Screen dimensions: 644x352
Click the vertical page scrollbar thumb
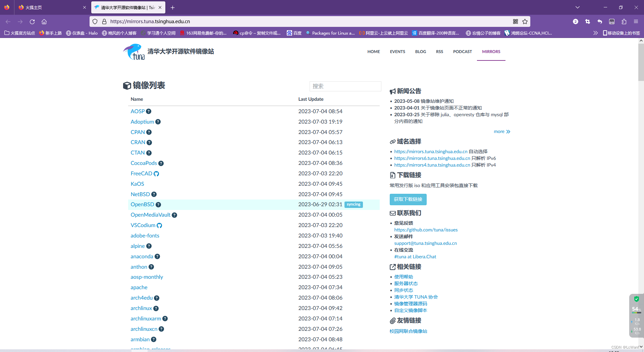click(x=641, y=62)
